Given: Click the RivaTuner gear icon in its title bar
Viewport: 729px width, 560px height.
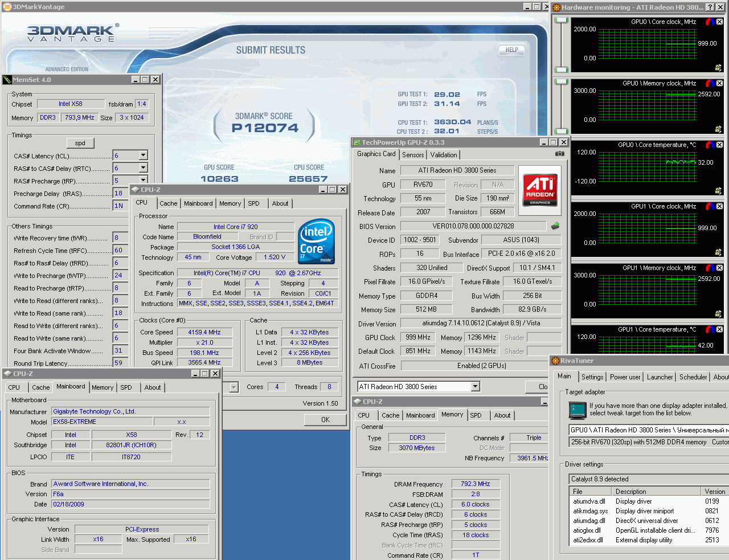Looking at the screenshot, I should [556, 361].
